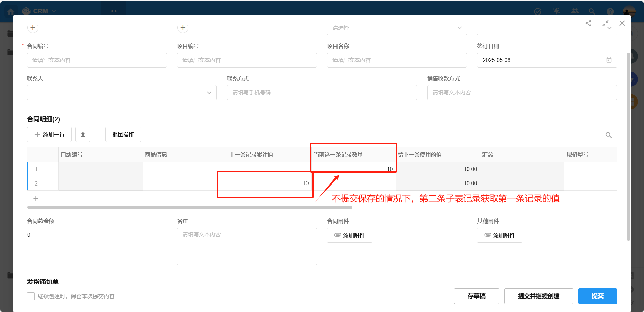
Task: Focus the 联系方式 phone number field
Action: [322, 92]
